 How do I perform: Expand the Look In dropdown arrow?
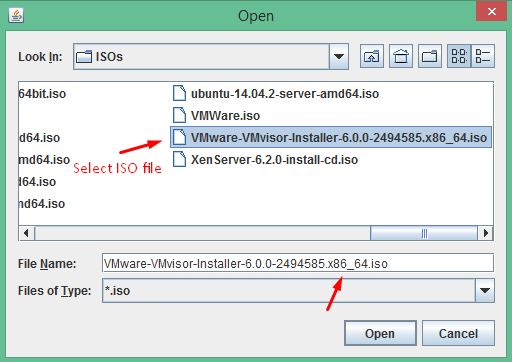(x=339, y=56)
